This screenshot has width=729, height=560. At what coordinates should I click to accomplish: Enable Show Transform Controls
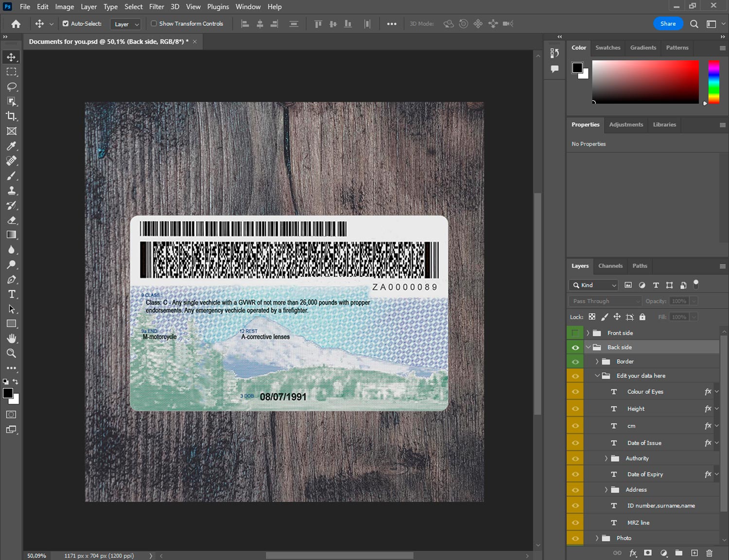[154, 23]
